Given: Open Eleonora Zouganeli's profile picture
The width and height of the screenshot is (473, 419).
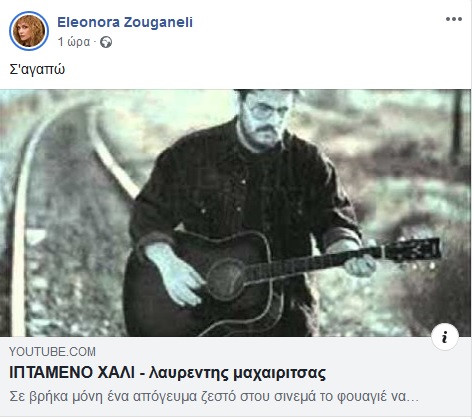Looking at the screenshot, I should click(29, 31).
